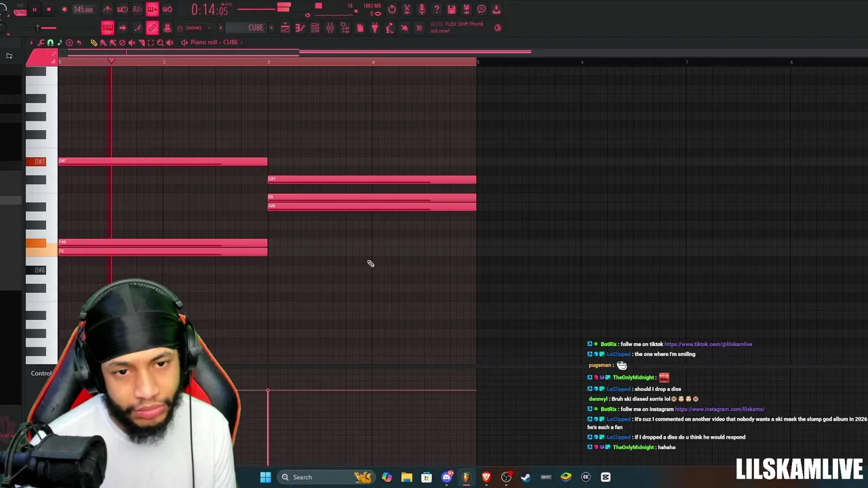The image size is (868, 488).
Task: Open Brave browser from the taskbar
Action: pos(486,477)
